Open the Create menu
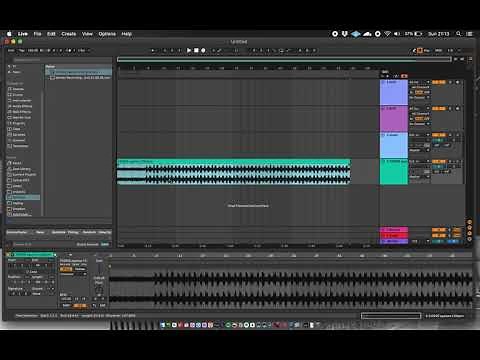This screenshot has height=360, width=480. click(69, 34)
